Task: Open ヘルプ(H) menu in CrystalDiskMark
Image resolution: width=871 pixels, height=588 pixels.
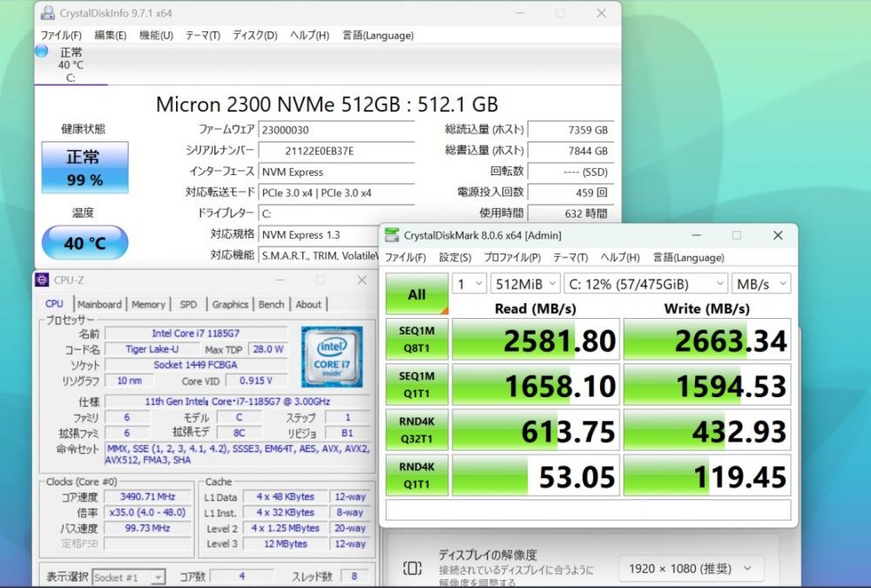Action: pyautogui.click(x=620, y=258)
